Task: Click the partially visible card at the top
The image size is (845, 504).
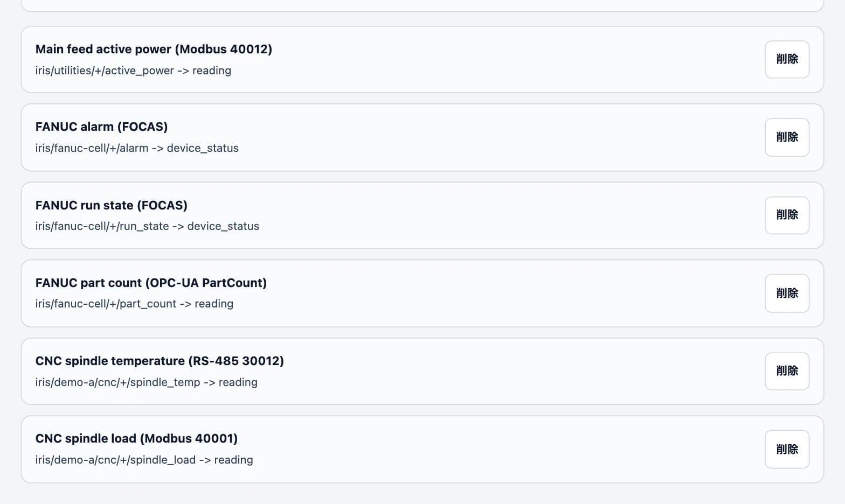Action: (422, 5)
